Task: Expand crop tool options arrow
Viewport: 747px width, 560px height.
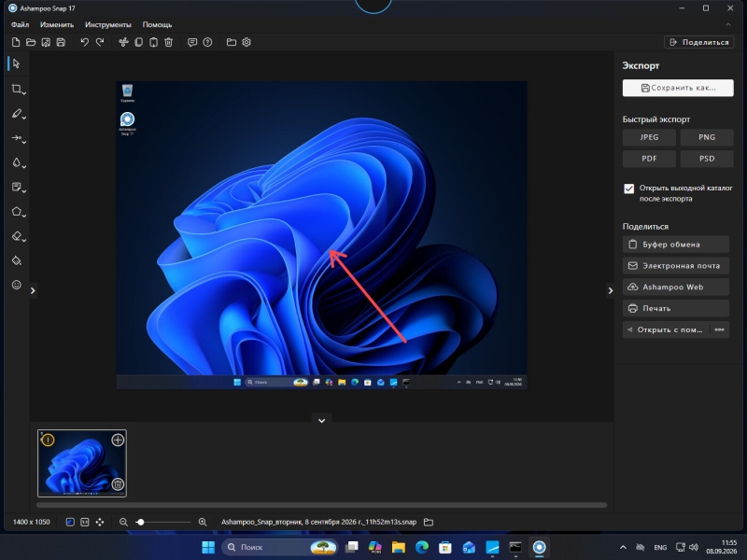Action: (24, 92)
